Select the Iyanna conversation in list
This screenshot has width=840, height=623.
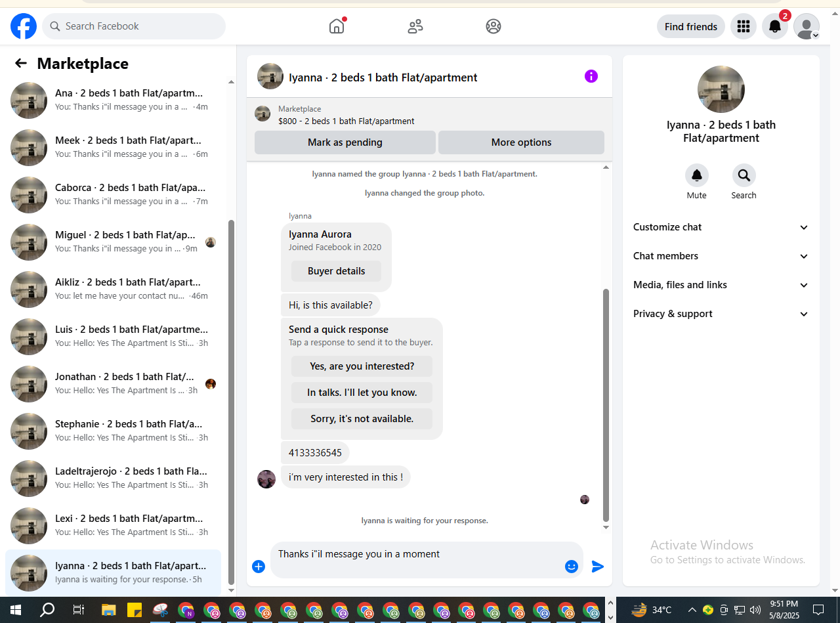113,572
